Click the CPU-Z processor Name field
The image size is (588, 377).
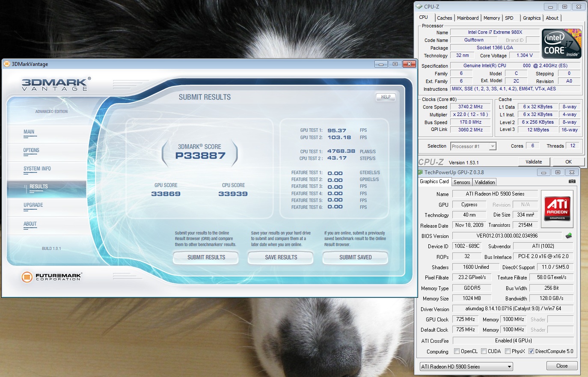495,32
